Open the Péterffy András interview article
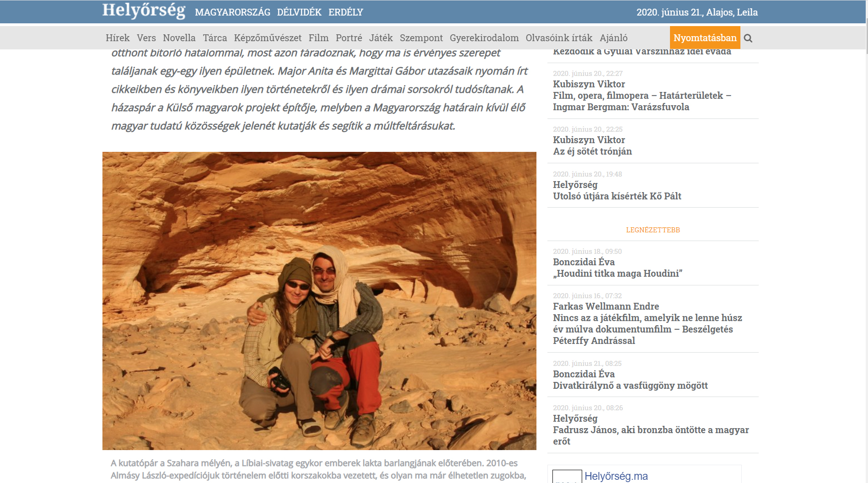Screen dimensions: 868x483 (648, 329)
